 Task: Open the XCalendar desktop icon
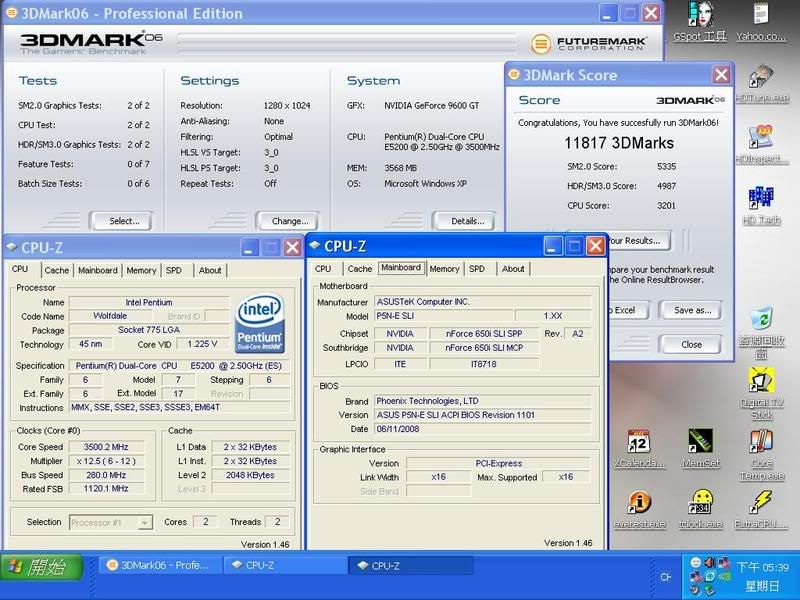pyautogui.click(x=639, y=449)
